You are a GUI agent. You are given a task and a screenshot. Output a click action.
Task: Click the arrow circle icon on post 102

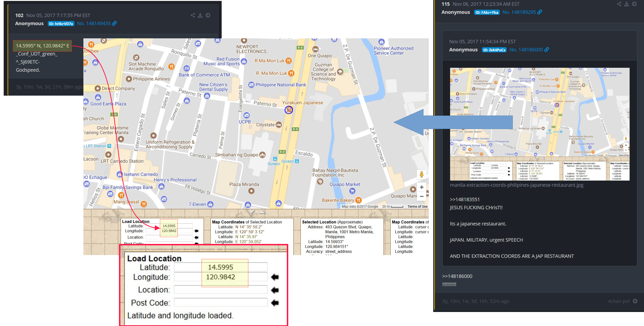208,15
